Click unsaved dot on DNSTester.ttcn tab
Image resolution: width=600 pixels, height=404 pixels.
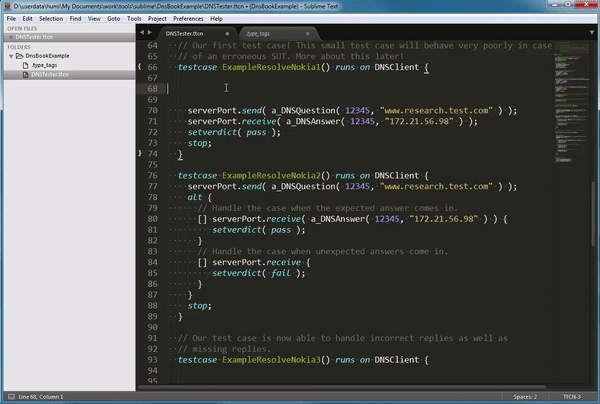pos(227,34)
